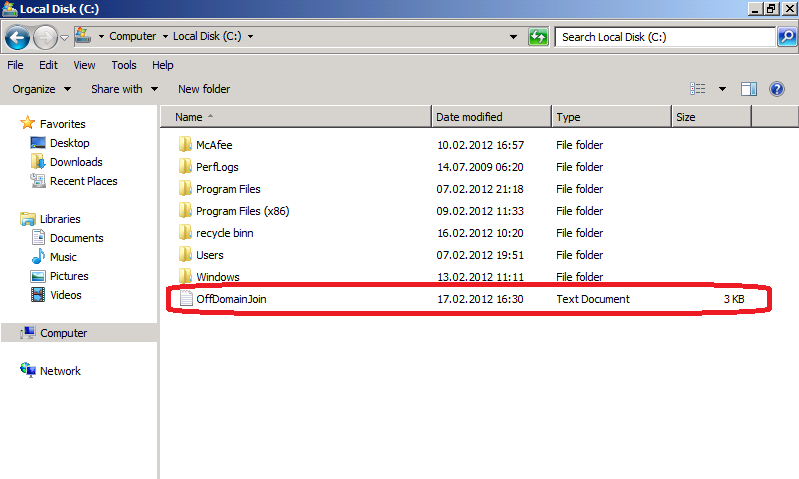The width and height of the screenshot is (799, 479).
Task: Select Downloads in Favorites
Action: [76, 162]
